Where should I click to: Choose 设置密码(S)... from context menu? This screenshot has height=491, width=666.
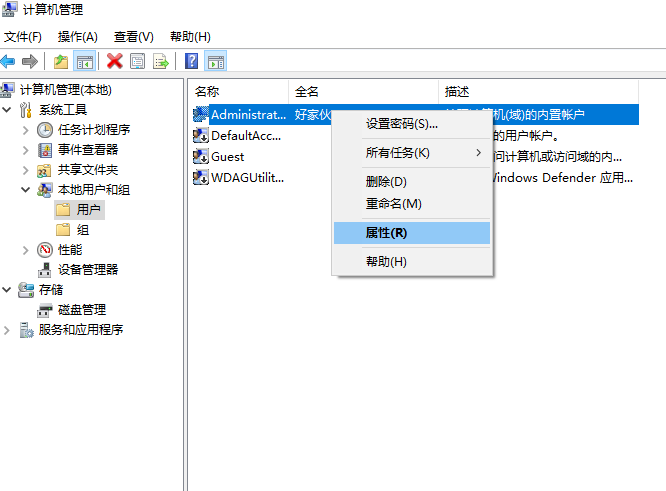point(401,124)
